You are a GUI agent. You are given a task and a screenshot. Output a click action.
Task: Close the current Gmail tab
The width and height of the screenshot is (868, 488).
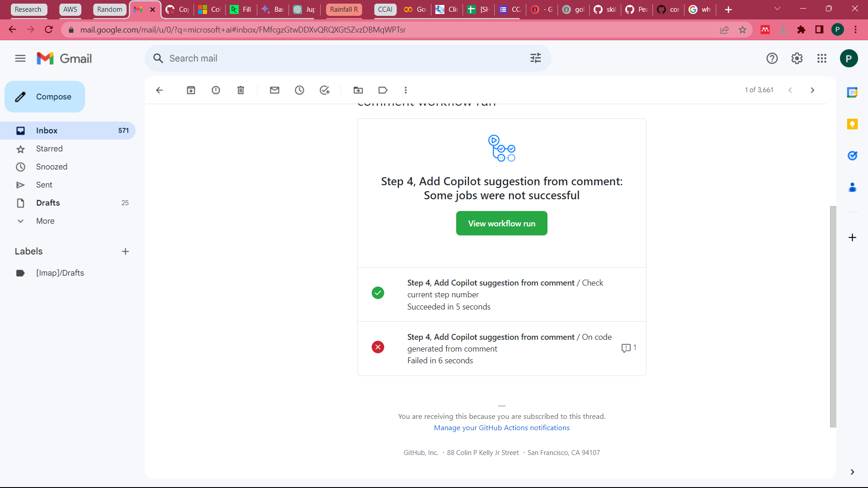(153, 9)
